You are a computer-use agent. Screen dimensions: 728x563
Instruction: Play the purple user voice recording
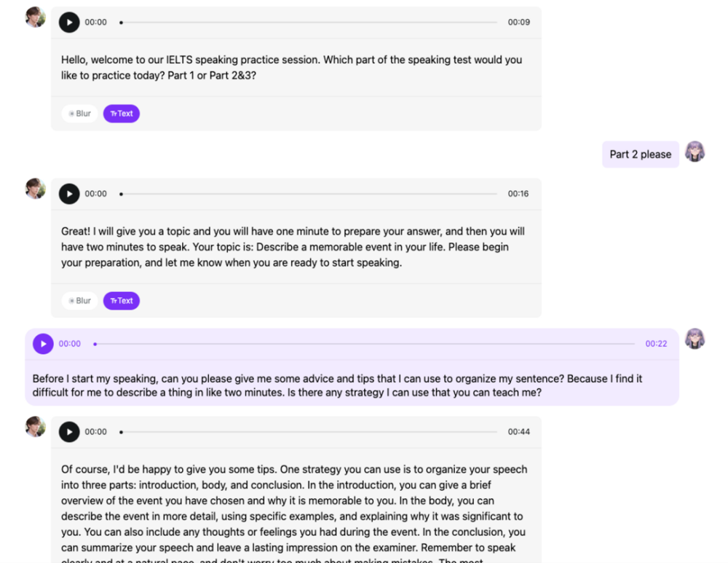[x=43, y=344]
